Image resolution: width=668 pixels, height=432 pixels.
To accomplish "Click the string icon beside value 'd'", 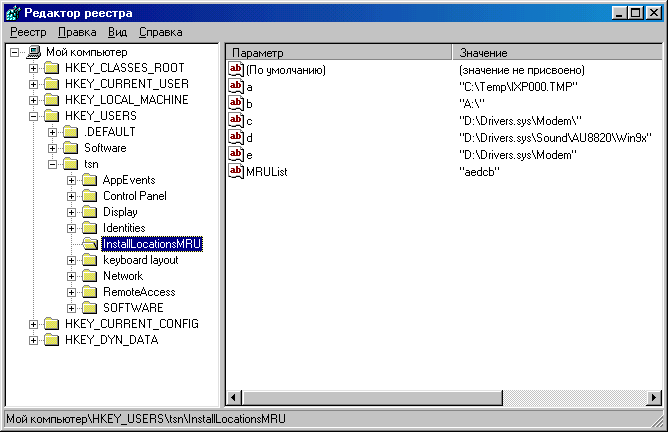I will point(237,137).
